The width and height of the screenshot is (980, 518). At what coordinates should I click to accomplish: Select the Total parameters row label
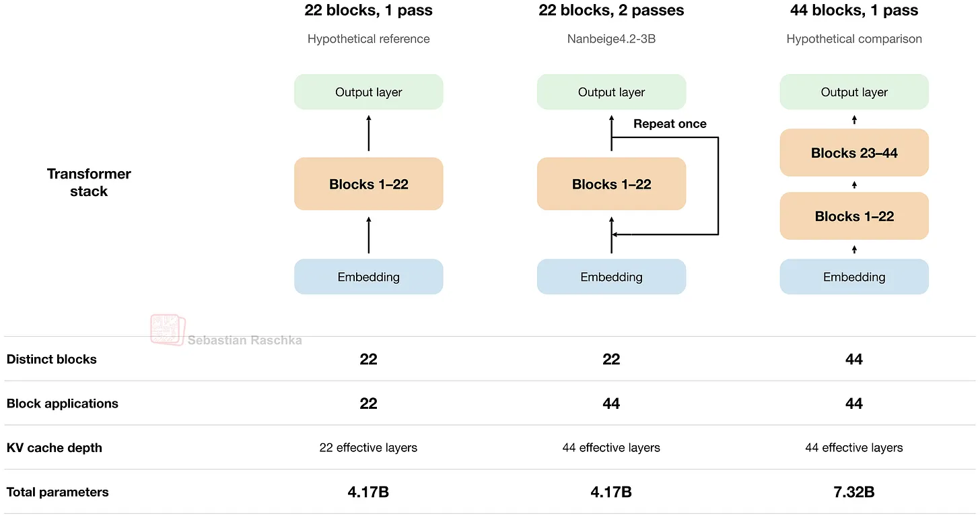57,492
